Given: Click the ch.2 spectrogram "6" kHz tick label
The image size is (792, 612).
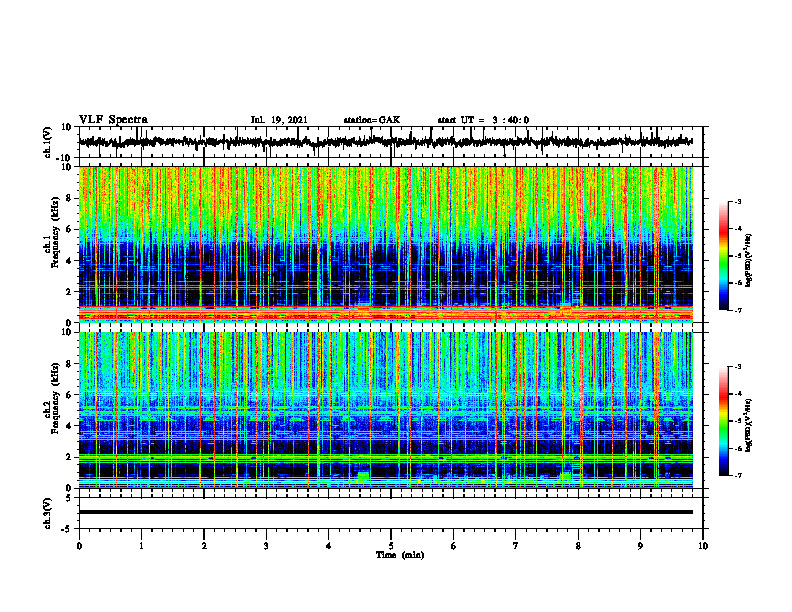Looking at the screenshot, I should pos(70,395).
